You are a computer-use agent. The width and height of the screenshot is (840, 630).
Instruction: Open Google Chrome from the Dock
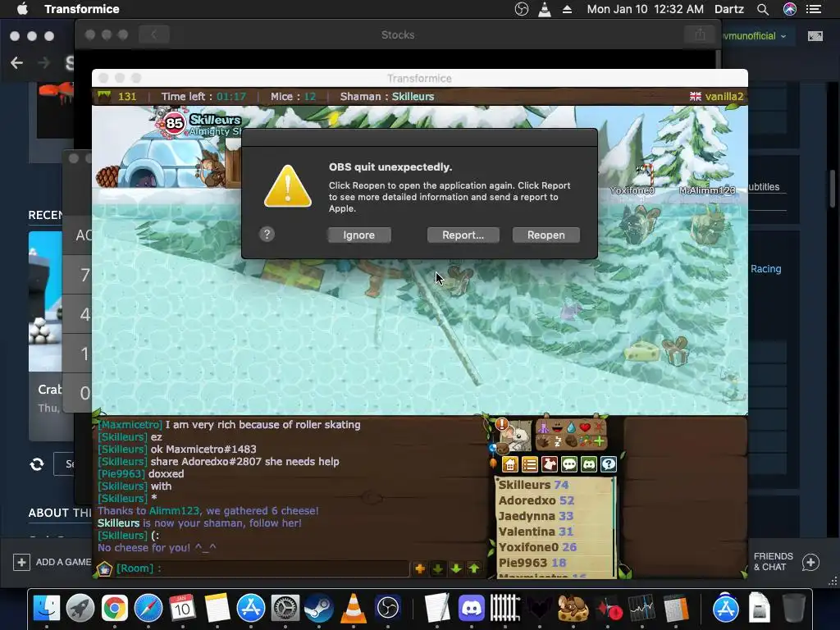pyautogui.click(x=115, y=609)
